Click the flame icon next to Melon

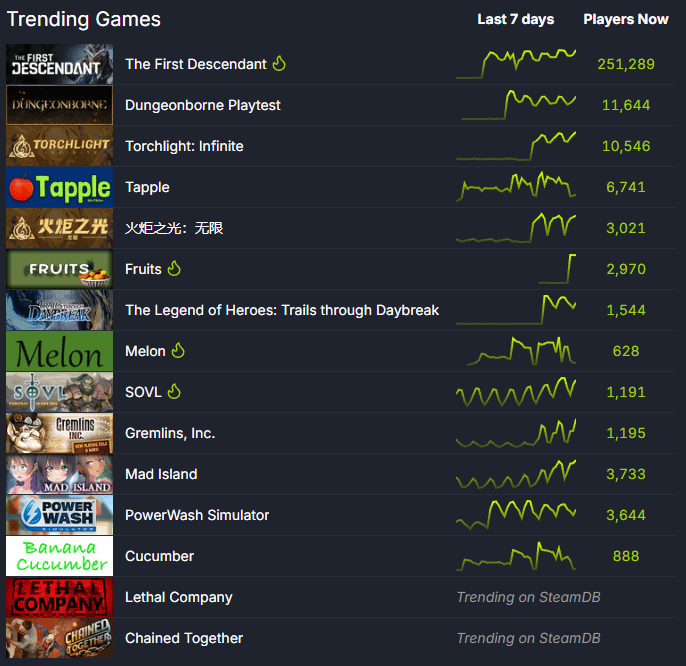(179, 351)
